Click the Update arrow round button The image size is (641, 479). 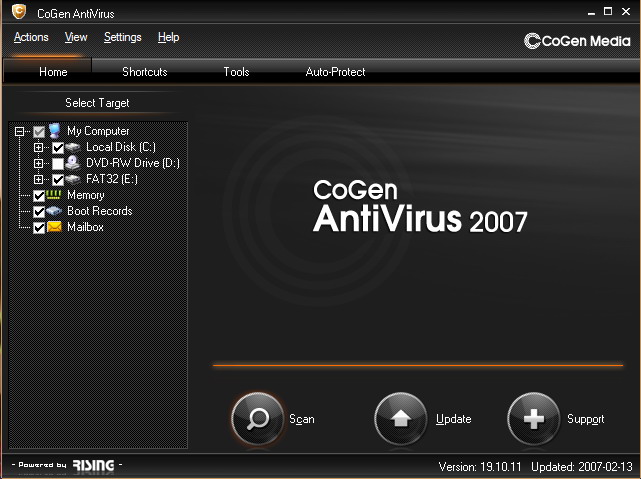pos(401,419)
